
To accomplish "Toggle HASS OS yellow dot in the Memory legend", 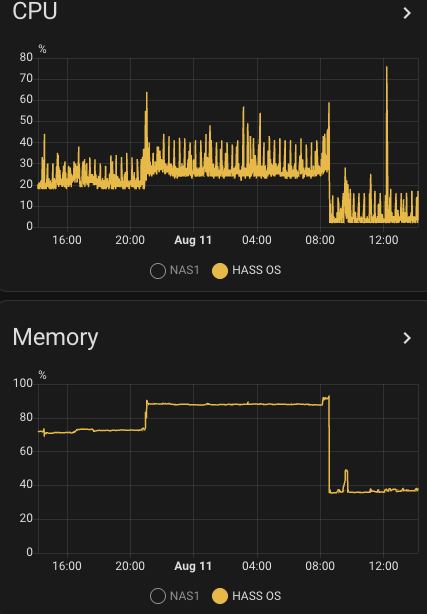I will tap(220, 596).
